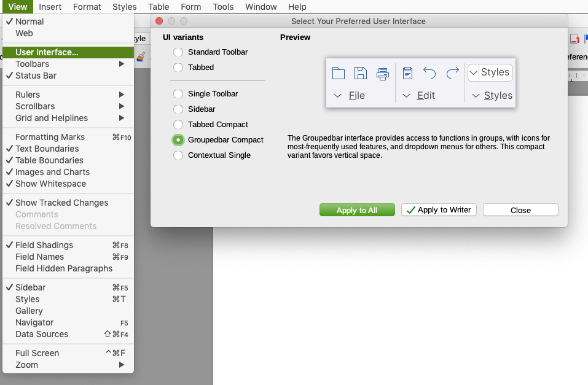Switch to Web view mode
This screenshot has height=385, width=588.
tap(68, 33)
